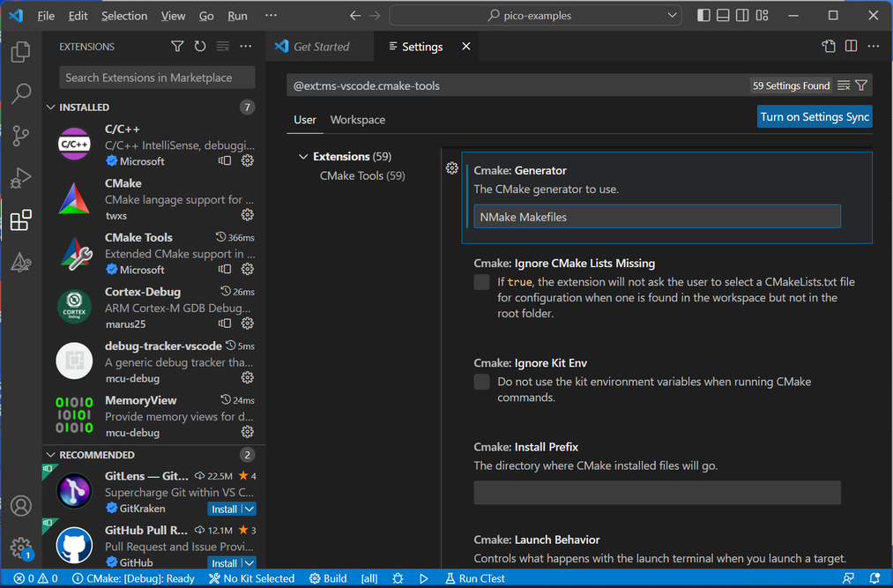Click Build in the status bar

[x=327, y=578]
